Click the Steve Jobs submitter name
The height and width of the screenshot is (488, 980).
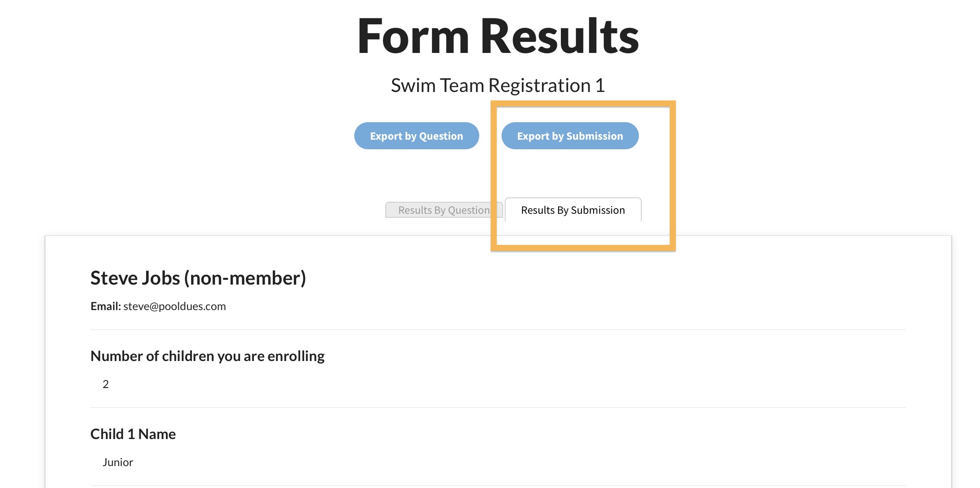(135, 278)
